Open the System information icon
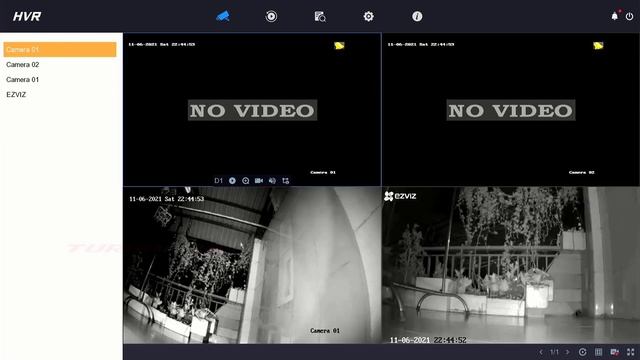Viewport: 640px width, 360px height. pos(417,16)
